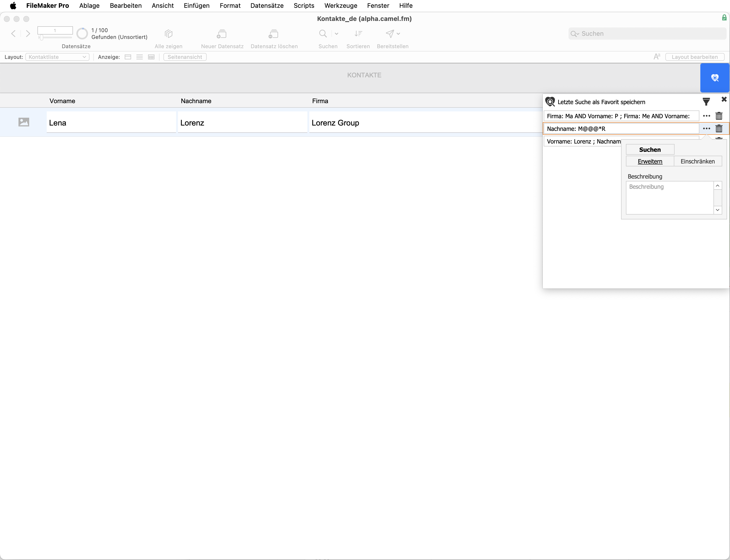This screenshot has height=560, width=730.
Task: Go to previous record arrow
Action: coord(13,34)
